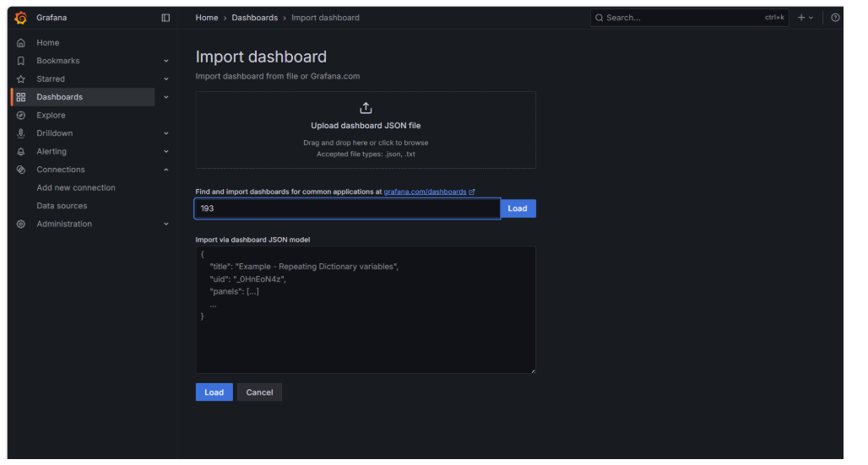Collapse sidebar with dock menu icon
868x465 pixels.
pyautogui.click(x=165, y=18)
